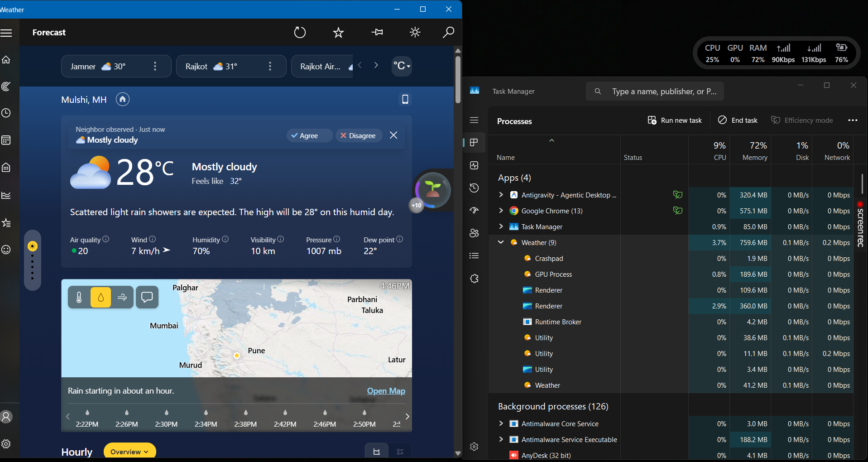
Task: Open the smiley feedback sidebar icon
Action: click(6, 250)
